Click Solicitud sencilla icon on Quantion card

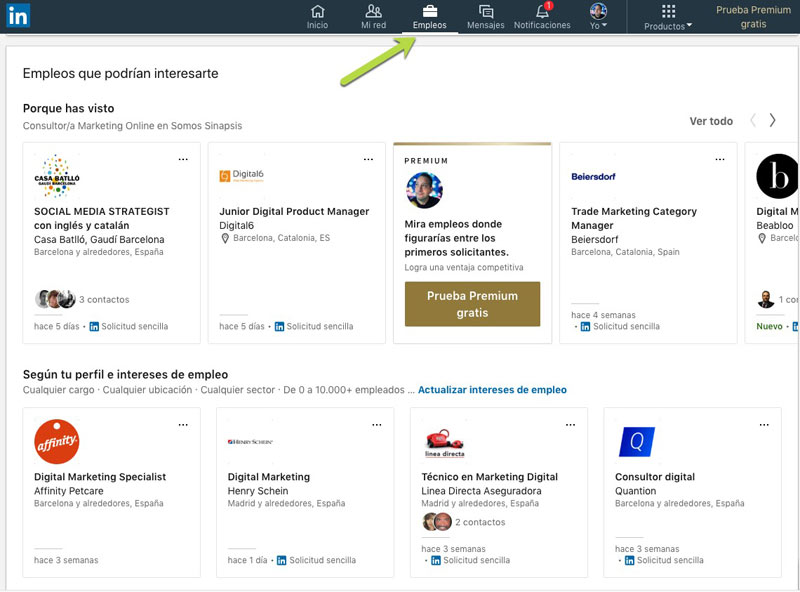coord(630,560)
